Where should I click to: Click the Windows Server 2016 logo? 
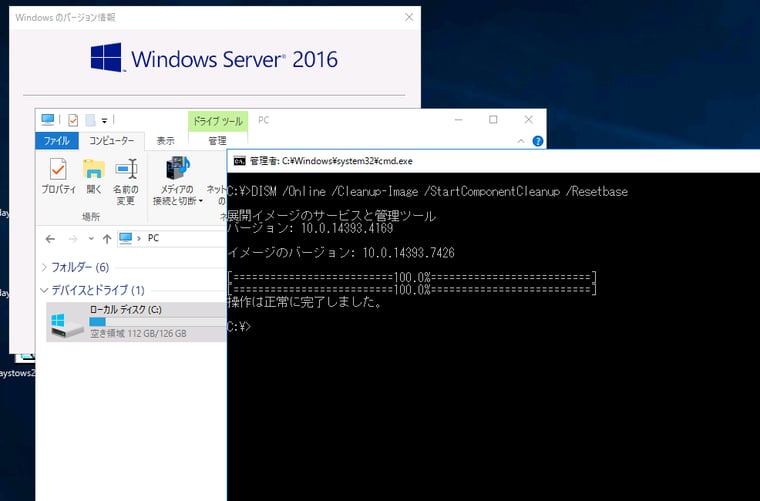coord(214,59)
